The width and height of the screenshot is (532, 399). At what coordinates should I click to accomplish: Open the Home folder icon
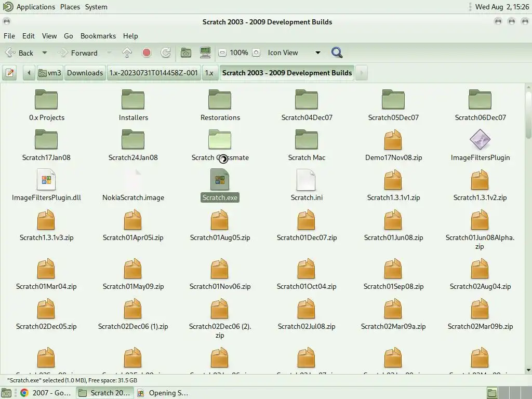pyautogui.click(x=185, y=52)
